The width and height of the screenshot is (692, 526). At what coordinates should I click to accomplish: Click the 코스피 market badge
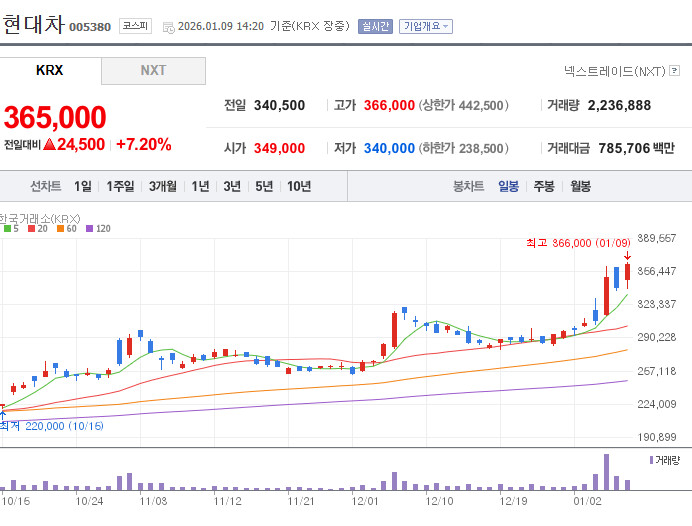135,27
